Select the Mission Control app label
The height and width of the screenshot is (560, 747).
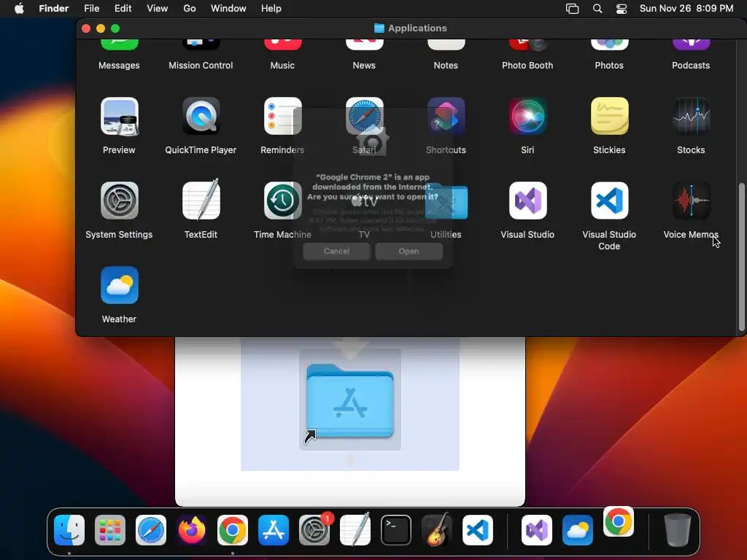[x=201, y=65]
